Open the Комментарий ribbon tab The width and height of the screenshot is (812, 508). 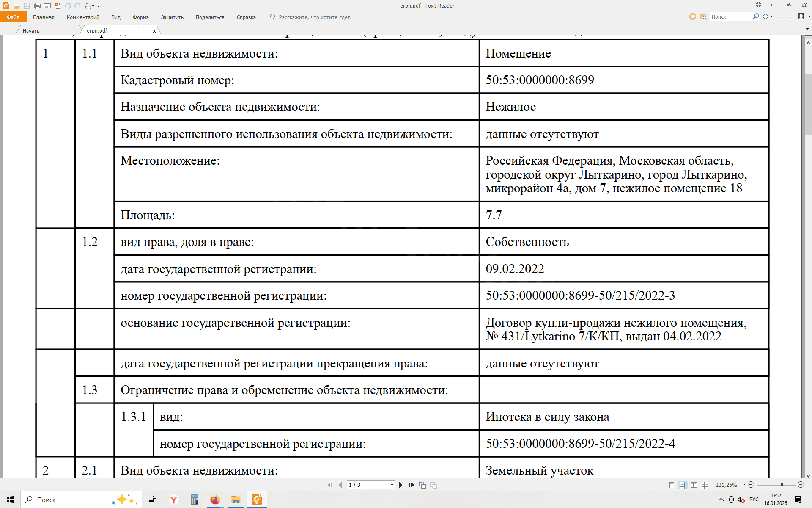[x=83, y=17]
